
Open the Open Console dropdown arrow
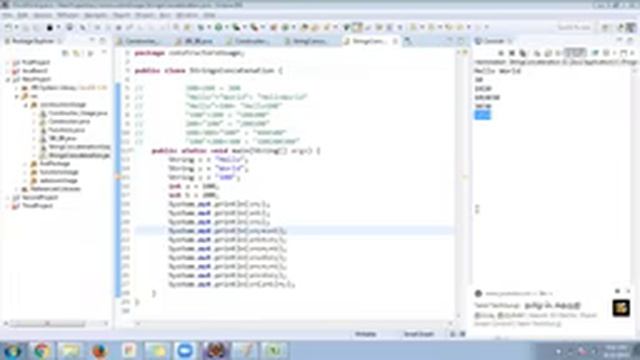632,53
